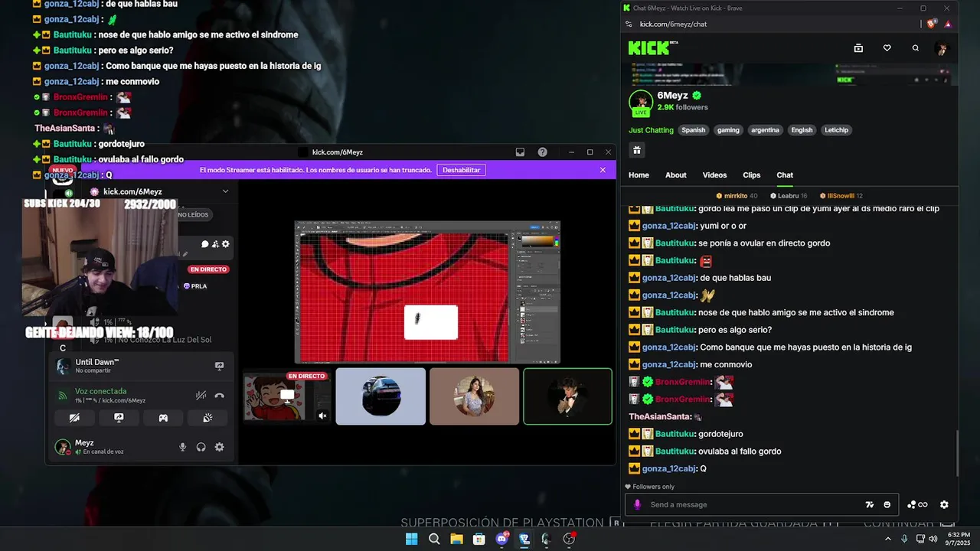The height and width of the screenshot is (551, 980).
Task: Open the Kick gift subs icon
Action: (636, 150)
